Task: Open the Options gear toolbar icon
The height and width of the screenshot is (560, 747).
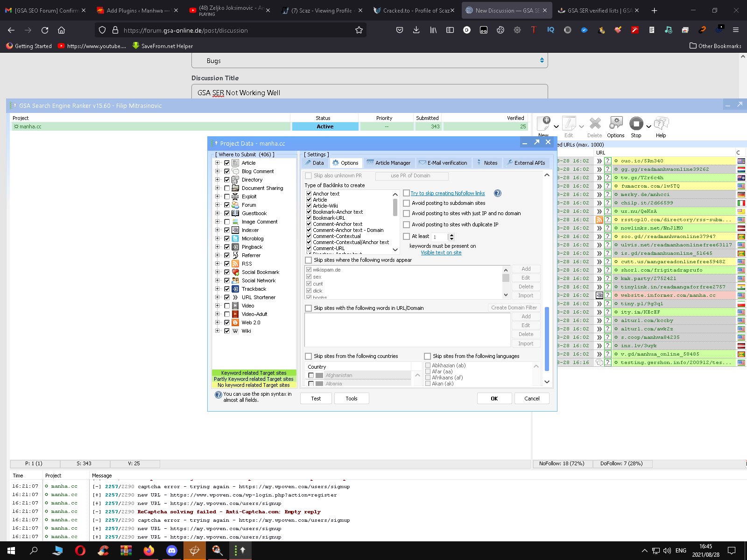Action: [616, 123]
